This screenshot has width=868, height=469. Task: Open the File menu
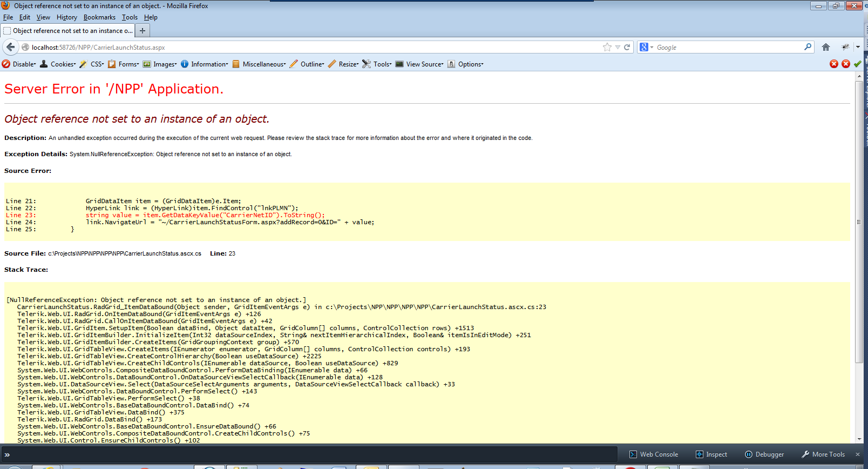tap(8, 17)
